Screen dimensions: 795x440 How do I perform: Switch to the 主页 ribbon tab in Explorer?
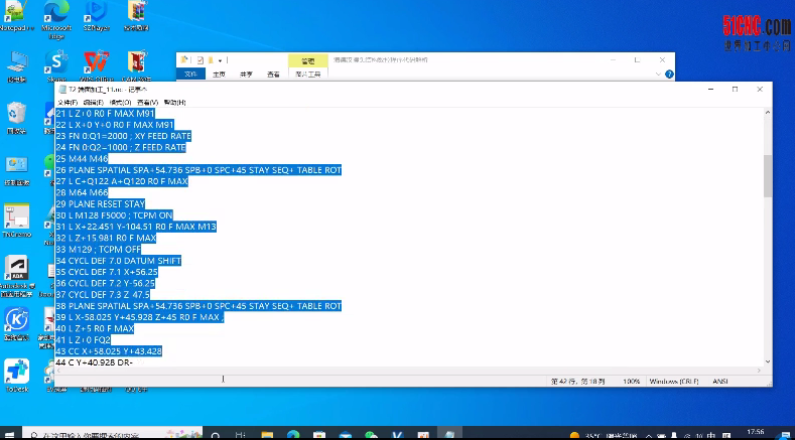pyautogui.click(x=218, y=74)
